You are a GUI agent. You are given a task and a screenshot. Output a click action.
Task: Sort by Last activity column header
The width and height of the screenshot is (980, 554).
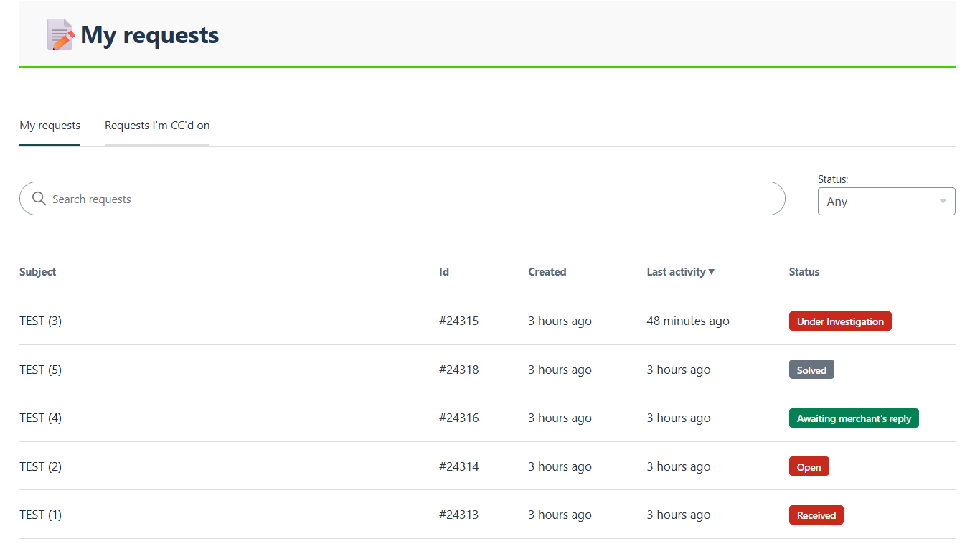(680, 272)
